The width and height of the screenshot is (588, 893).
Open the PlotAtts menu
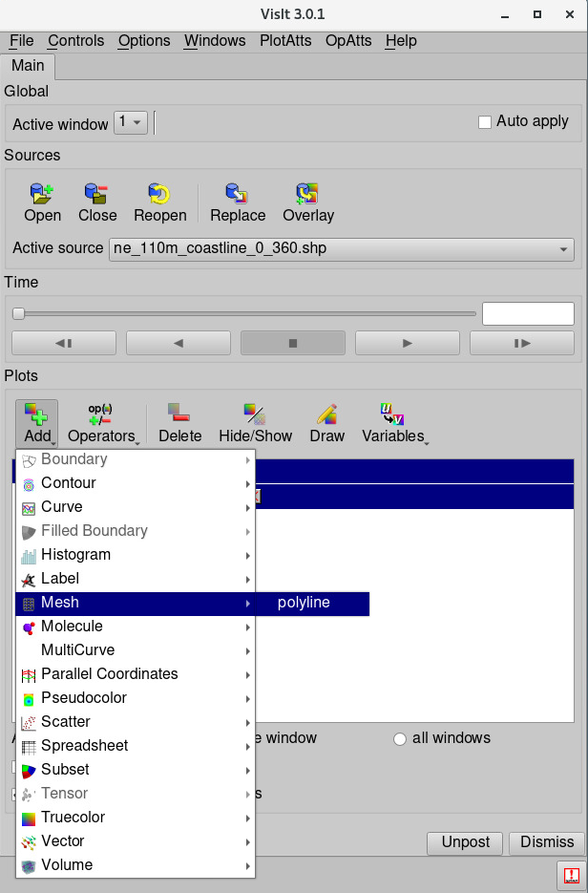[x=285, y=41]
